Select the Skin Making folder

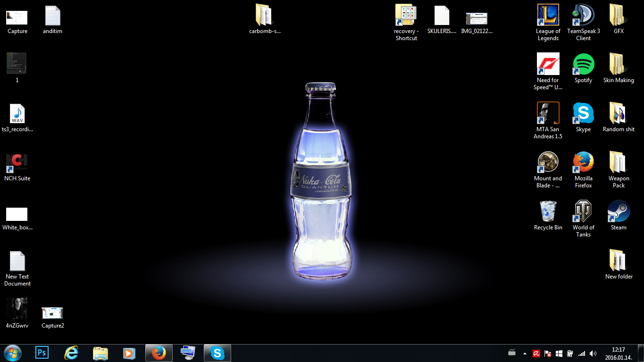(x=619, y=68)
